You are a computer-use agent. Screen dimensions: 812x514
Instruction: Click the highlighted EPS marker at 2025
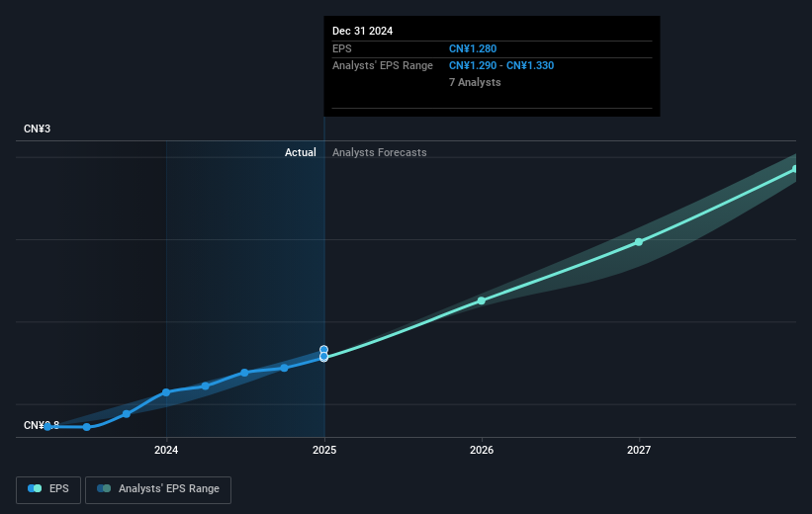pos(323,357)
